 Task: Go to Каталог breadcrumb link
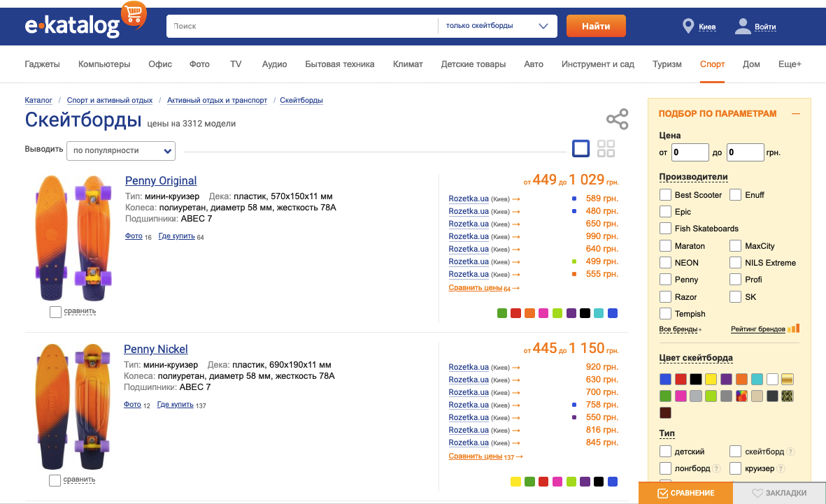[38, 100]
